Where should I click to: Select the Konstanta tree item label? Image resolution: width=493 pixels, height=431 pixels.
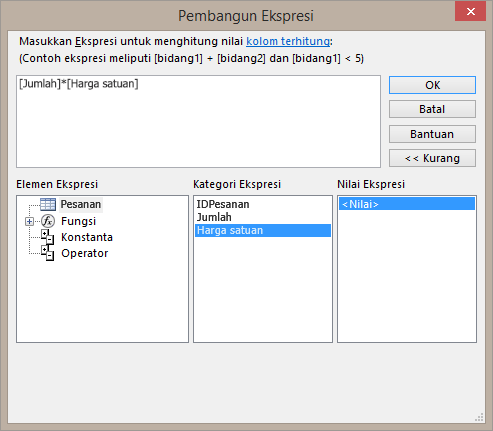(x=87, y=237)
